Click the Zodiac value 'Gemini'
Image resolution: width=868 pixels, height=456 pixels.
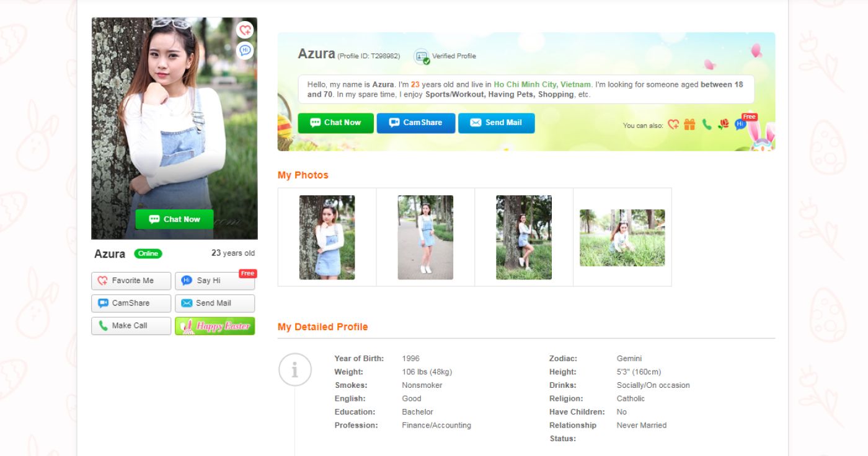(629, 359)
